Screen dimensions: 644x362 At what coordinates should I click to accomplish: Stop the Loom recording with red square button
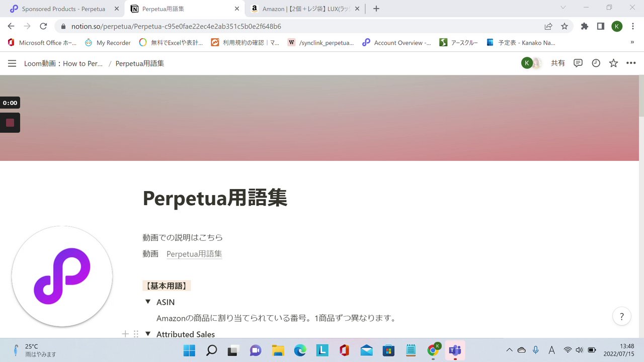(x=10, y=123)
